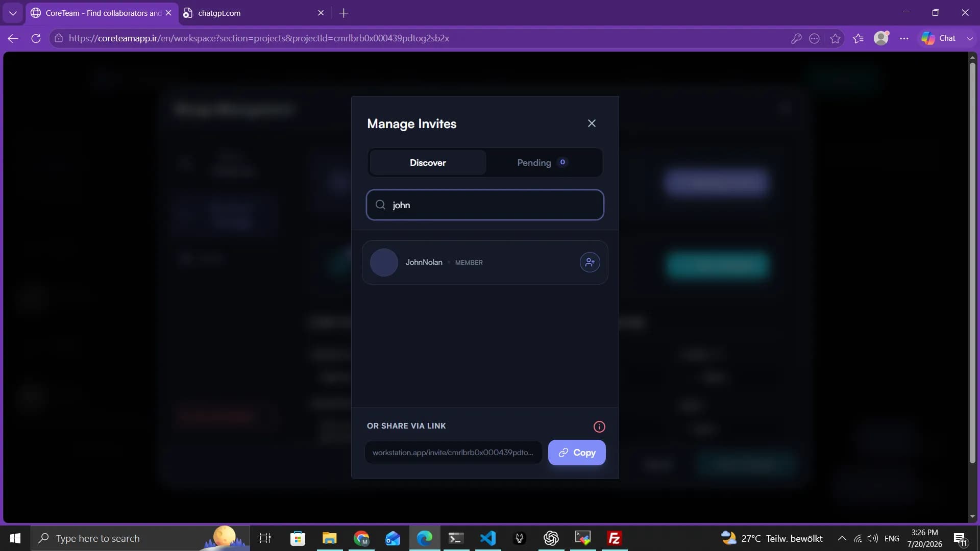Image resolution: width=980 pixels, height=551 pixels.
Task: Switch to the Discover tab
Action: tap(428, 163)
